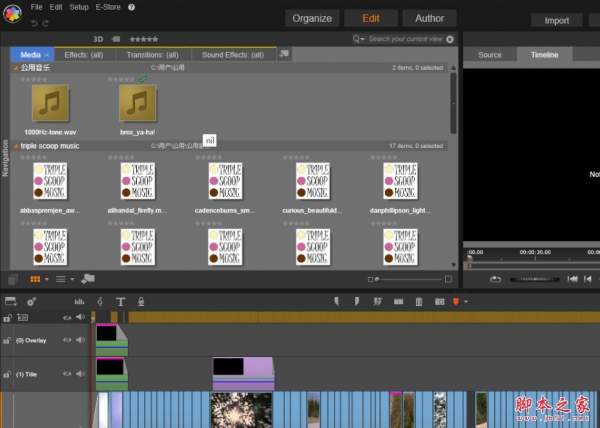Open the marker dropdown arrow on timeline toolbar

click(x=466, y=301)
